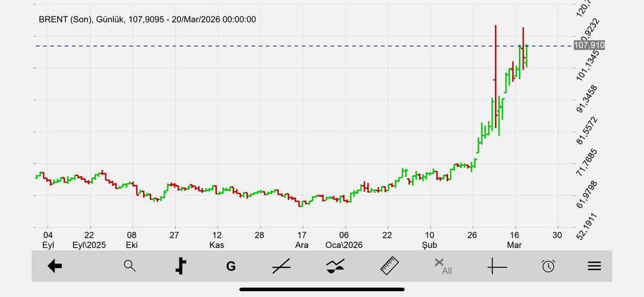Tap the Şub month label

[430, 245]
